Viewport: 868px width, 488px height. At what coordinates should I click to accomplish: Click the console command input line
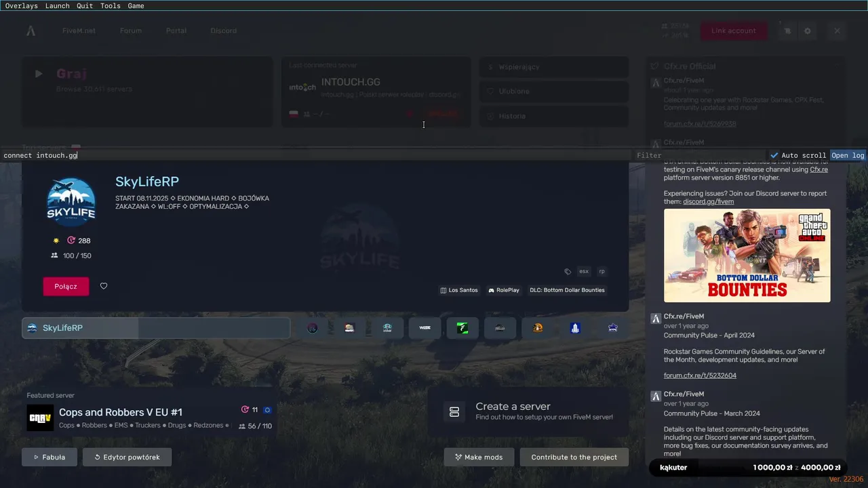(x=315, y=155)
